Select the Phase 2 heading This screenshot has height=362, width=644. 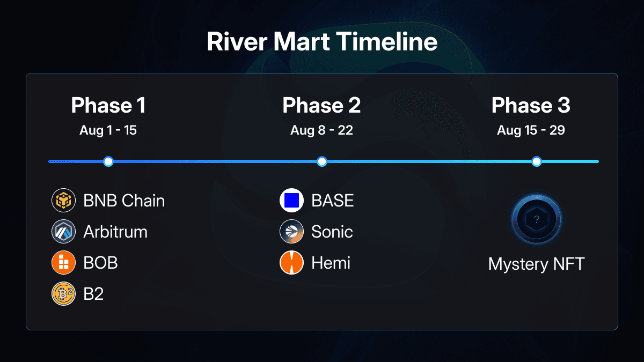click(x=321, y=106)
